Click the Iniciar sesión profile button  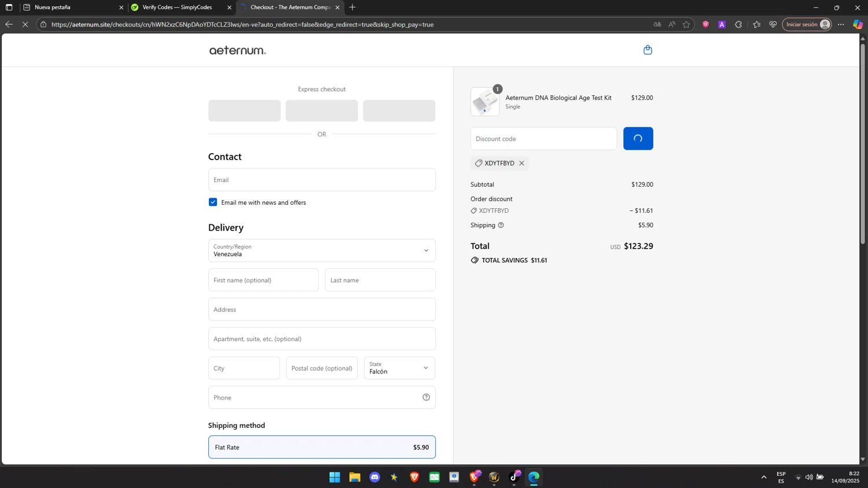808,24
